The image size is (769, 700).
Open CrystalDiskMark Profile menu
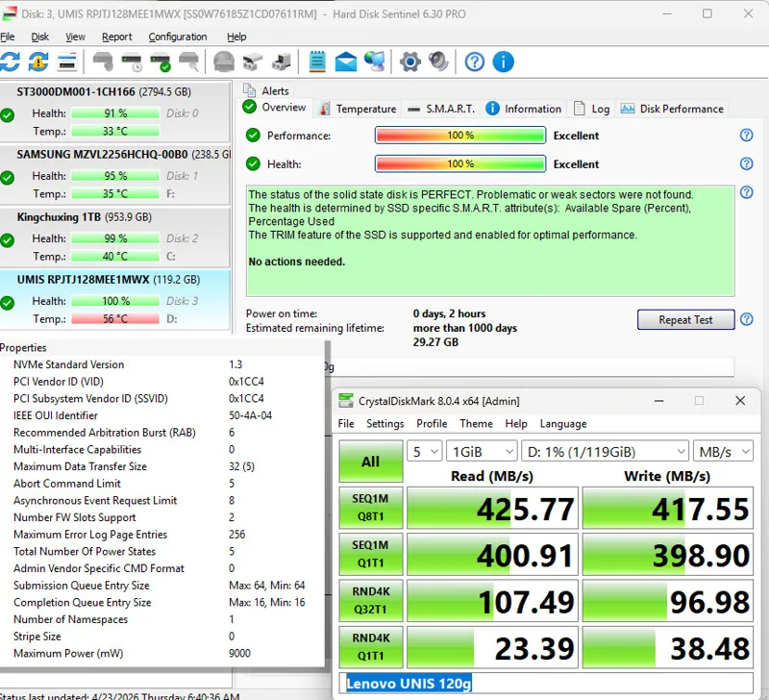(x=432, y=424)
